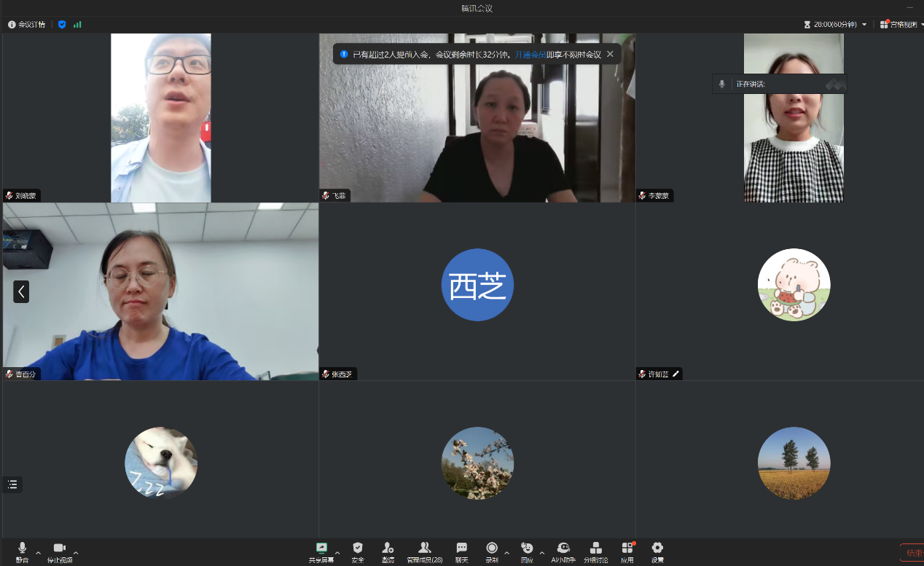Stop video using the camera toggle
This screenshot has height=566, width=924.
click(60, 551)
